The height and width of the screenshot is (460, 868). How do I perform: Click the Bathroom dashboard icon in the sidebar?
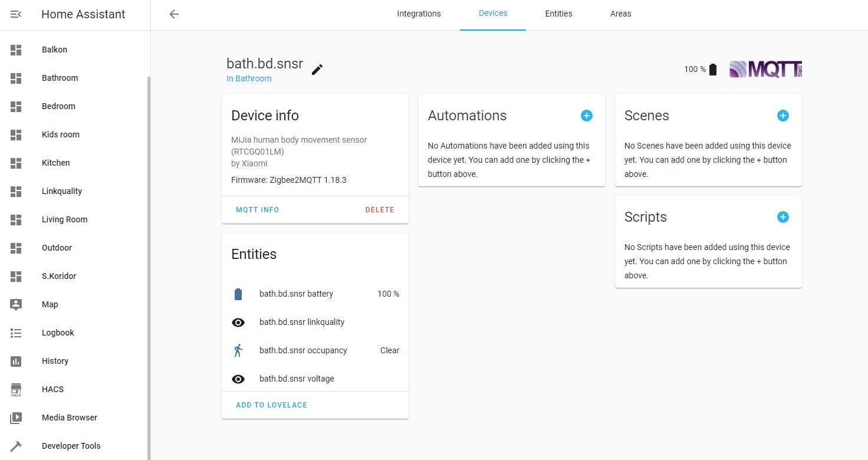16,78
